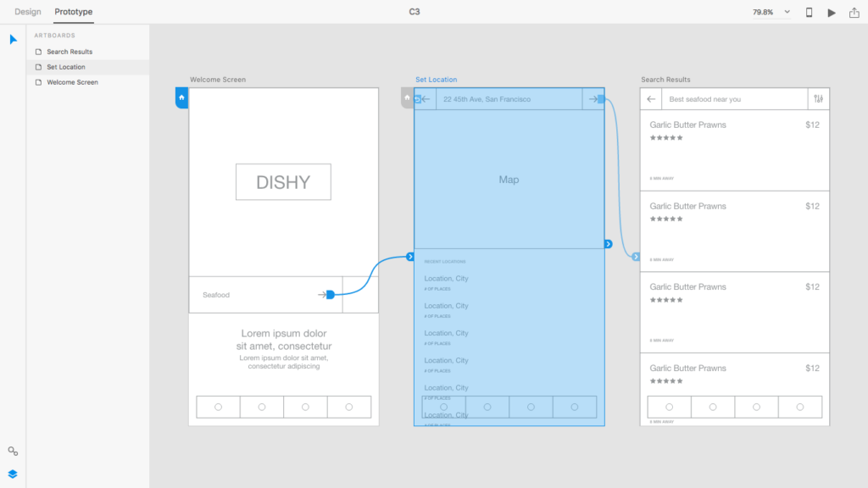Select the arrow selection tool in the sidebar
Screen dimensions: 868x488
tap(12, 39)
